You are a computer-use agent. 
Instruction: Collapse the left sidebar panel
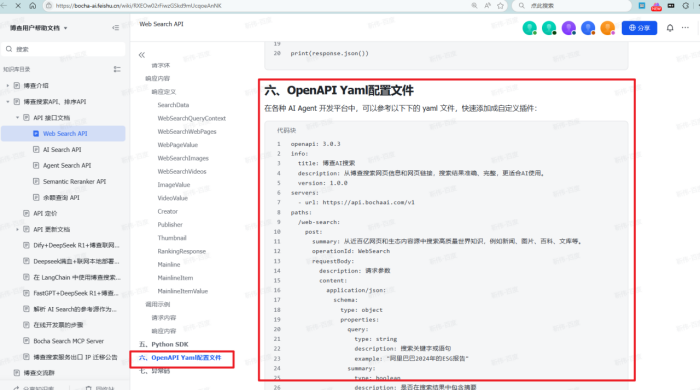click(115, 28)
